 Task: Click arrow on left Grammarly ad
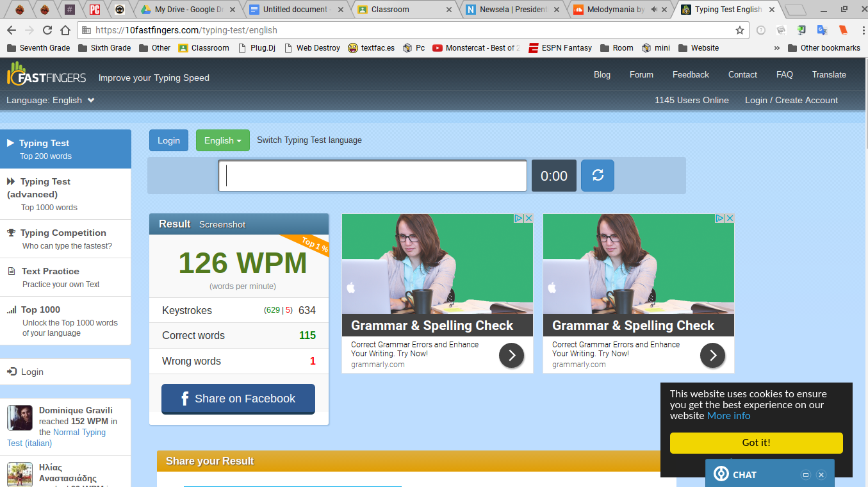[x=511, y=355]
